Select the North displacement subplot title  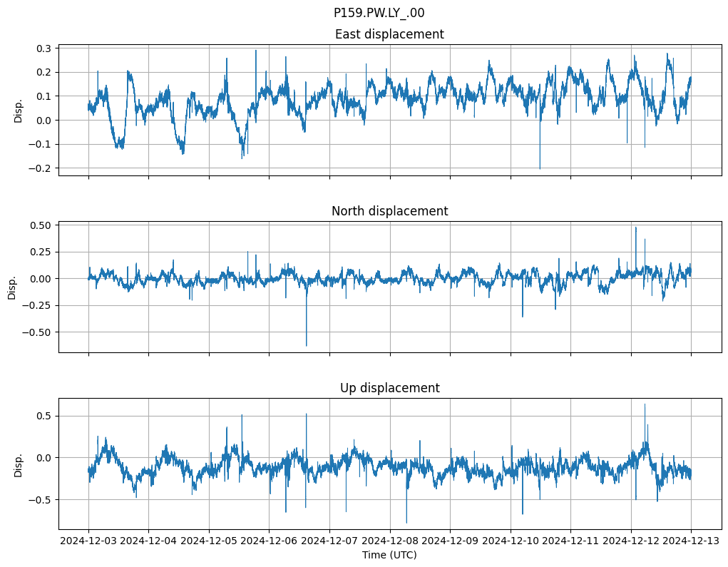389,211
